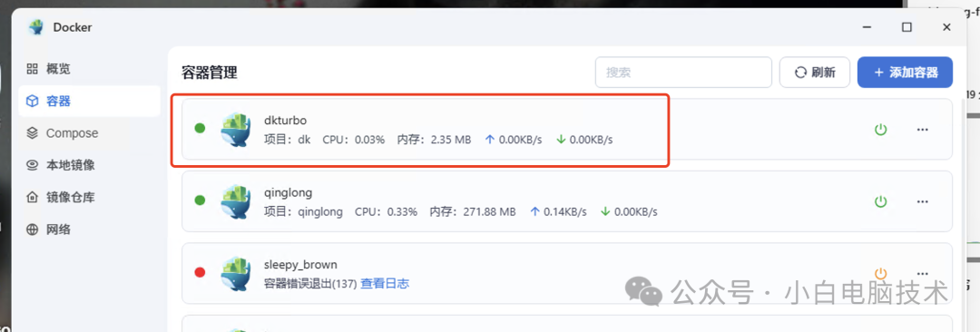The width and height of the screenshot is (980, 332).
Task: Click the 搜索 search field
Action: (683, 73)
